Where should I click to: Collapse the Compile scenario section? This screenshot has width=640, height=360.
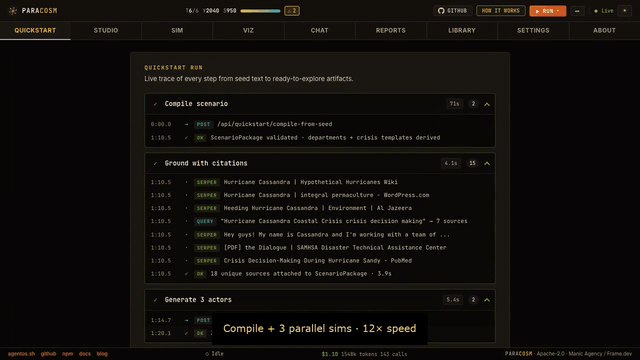(x=487, y=104)
